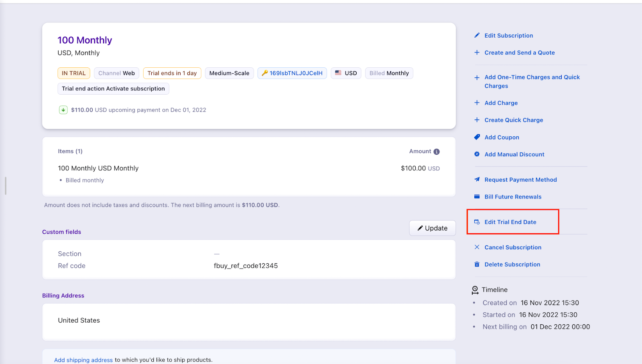This screenshot has height=364, width=642.
Task: Click the tag icon for Add Coupon
Action: coord(477,137)
